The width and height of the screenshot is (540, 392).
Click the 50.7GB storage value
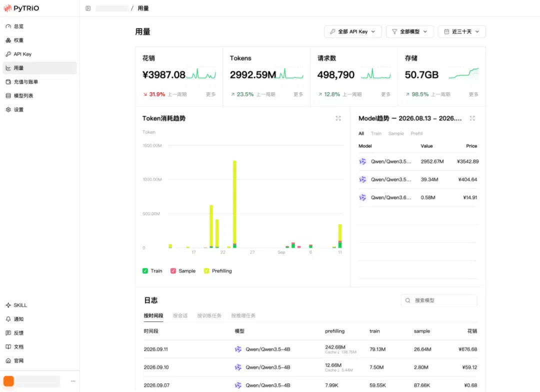(x=421, y=74)
